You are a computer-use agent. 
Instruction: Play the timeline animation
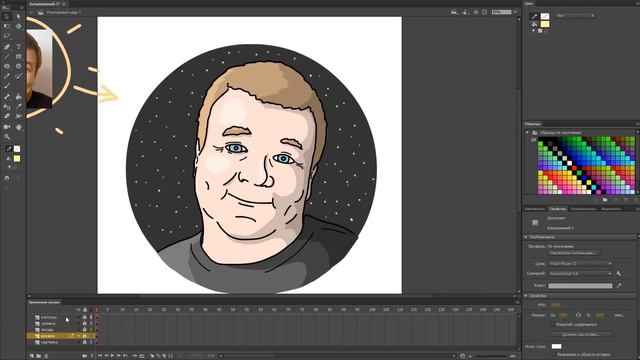pyautogui.click(x=113, y=356)
